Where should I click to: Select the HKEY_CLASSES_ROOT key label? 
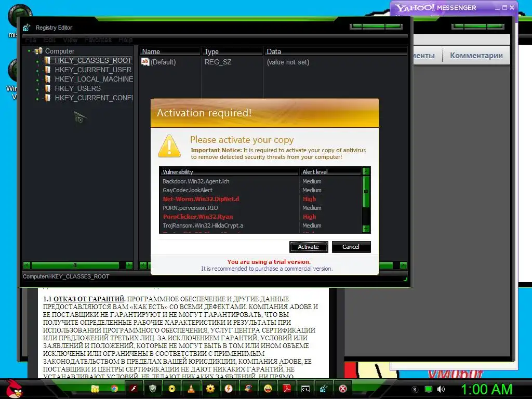click(x=93, y=60)
